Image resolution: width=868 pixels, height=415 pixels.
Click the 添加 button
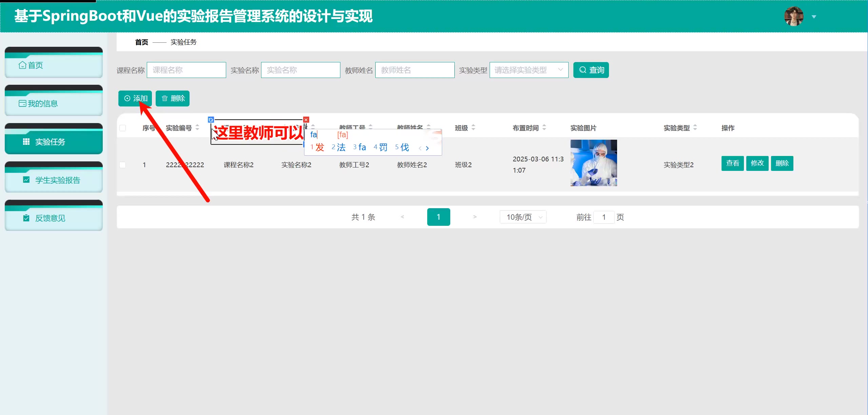coord(135,98)
